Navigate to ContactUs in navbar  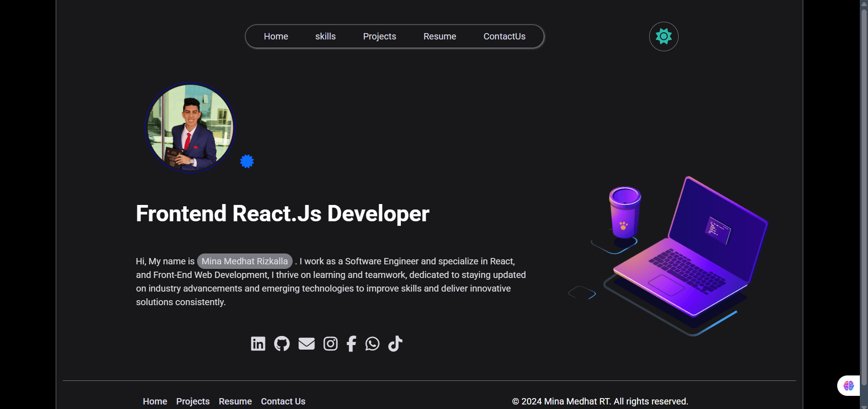click(x=504, y=36)
